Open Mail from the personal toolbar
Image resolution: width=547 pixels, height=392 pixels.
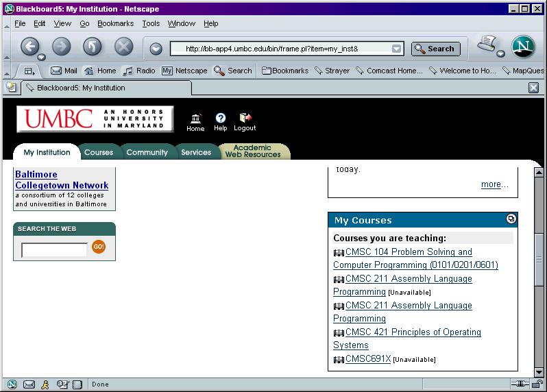click(64, 71)
